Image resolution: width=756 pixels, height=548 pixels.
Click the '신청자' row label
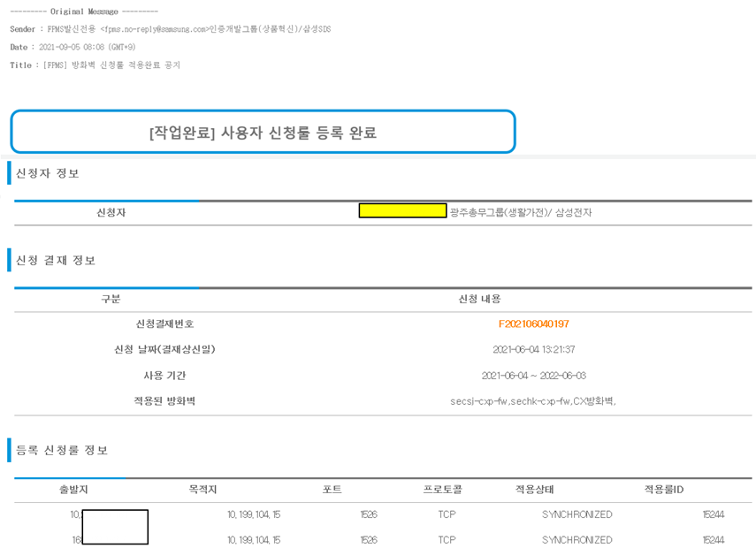(x=111, y=212)
